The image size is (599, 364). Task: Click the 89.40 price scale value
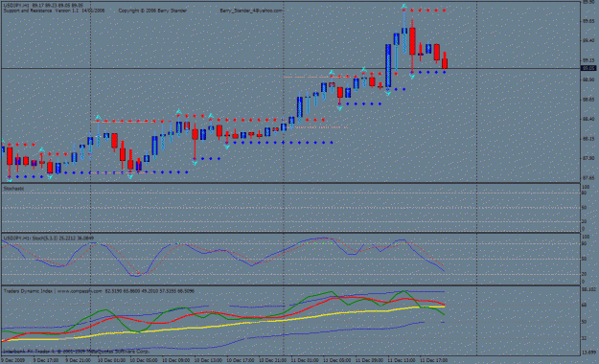tap(587, 40)
